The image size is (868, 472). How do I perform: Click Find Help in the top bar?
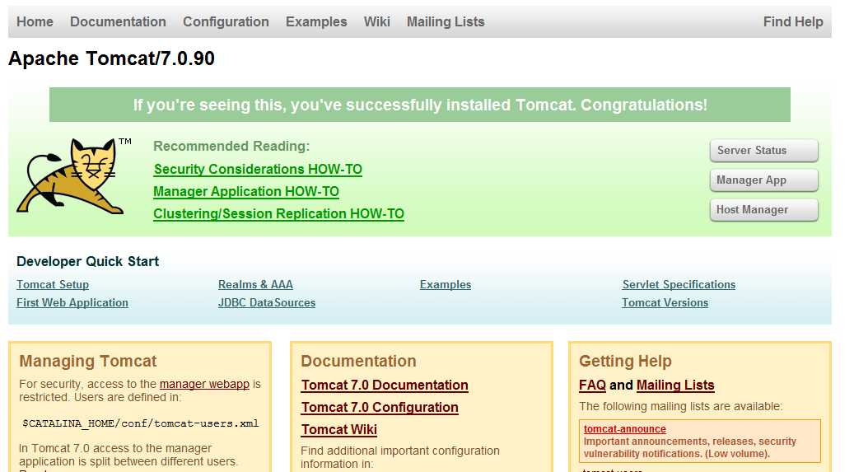(793, 21)
